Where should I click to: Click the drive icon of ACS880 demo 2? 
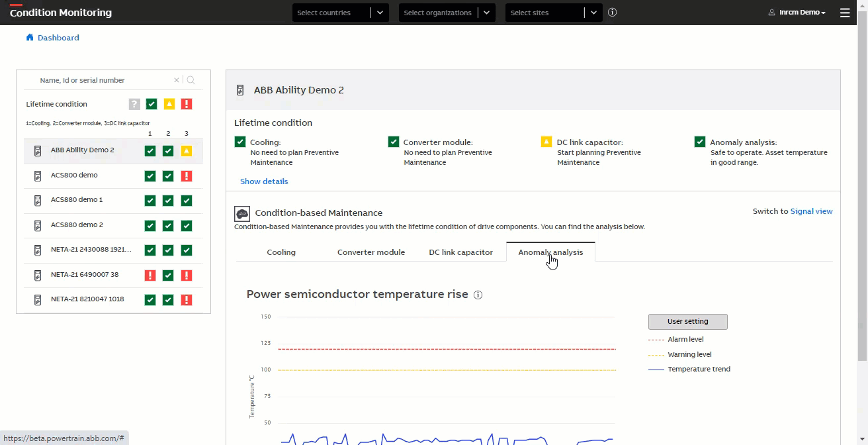tap(38, 225)
